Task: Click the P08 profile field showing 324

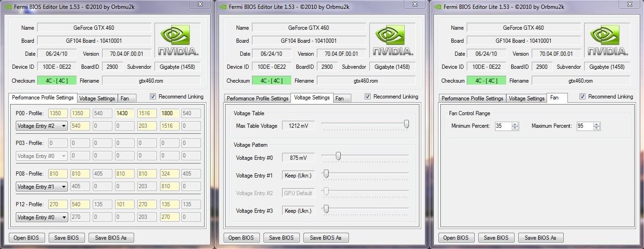Action: pyautogui.click(x=169, y=174)
